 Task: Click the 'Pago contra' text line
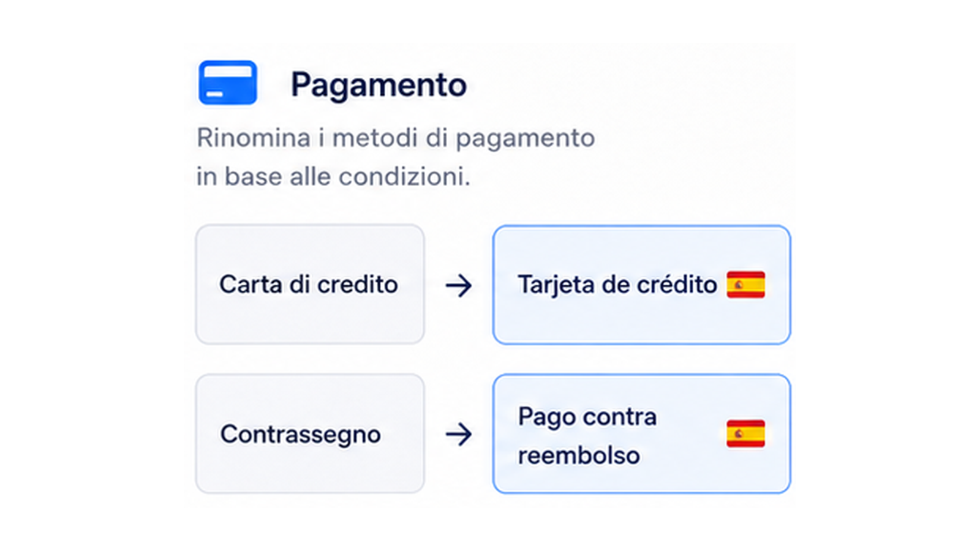pos(587,417)
